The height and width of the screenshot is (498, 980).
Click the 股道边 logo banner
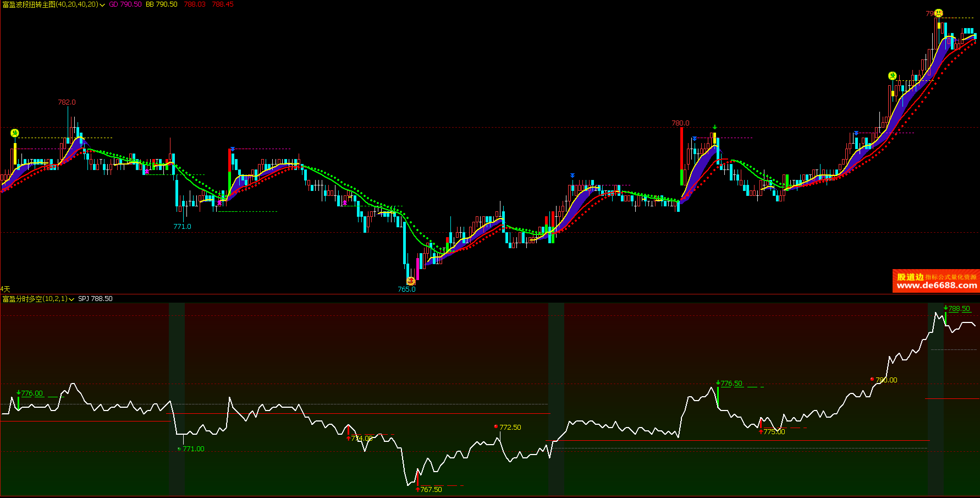pyautogui.click(x=910, y=277)
